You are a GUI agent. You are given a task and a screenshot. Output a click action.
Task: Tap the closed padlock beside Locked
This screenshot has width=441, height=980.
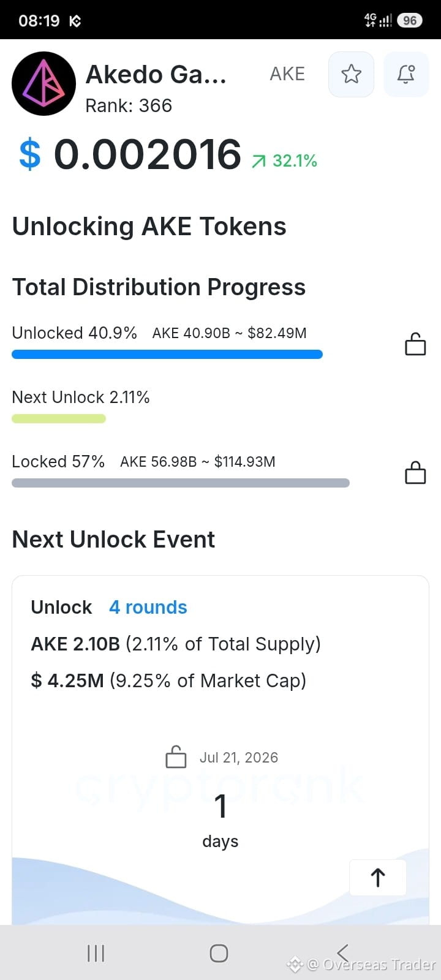[415, 473]
